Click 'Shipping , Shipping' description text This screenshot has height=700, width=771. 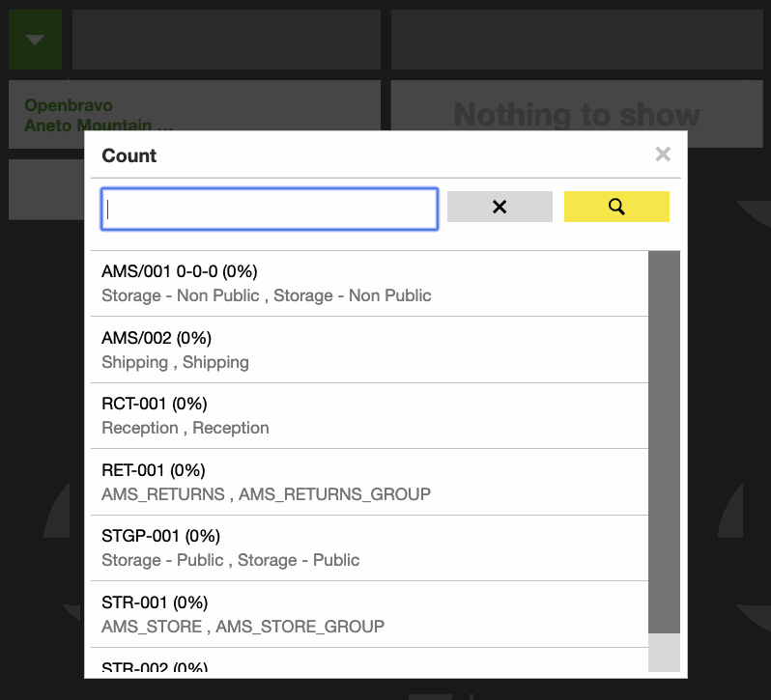[x=175, y=362]
